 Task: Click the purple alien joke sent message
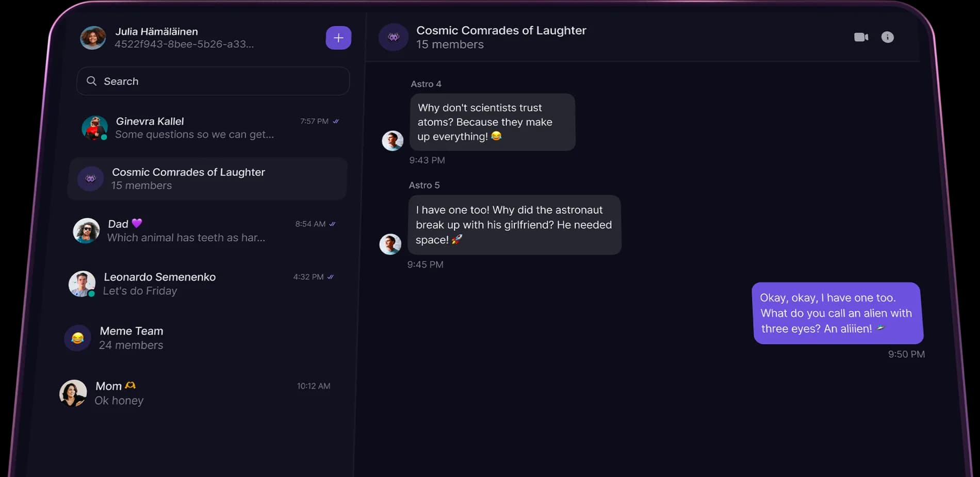837,313
